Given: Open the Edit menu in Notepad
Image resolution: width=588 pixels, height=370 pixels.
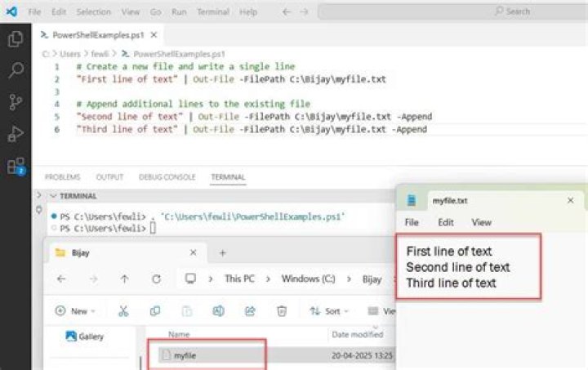Looking at the screenshot, I should pyautogui.click(x=446, y=222).
